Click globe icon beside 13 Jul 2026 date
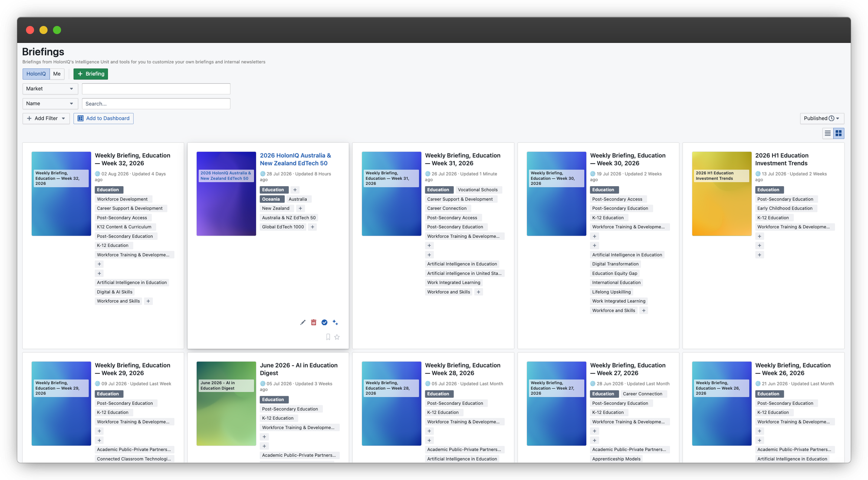 click(x=758, y=174)
